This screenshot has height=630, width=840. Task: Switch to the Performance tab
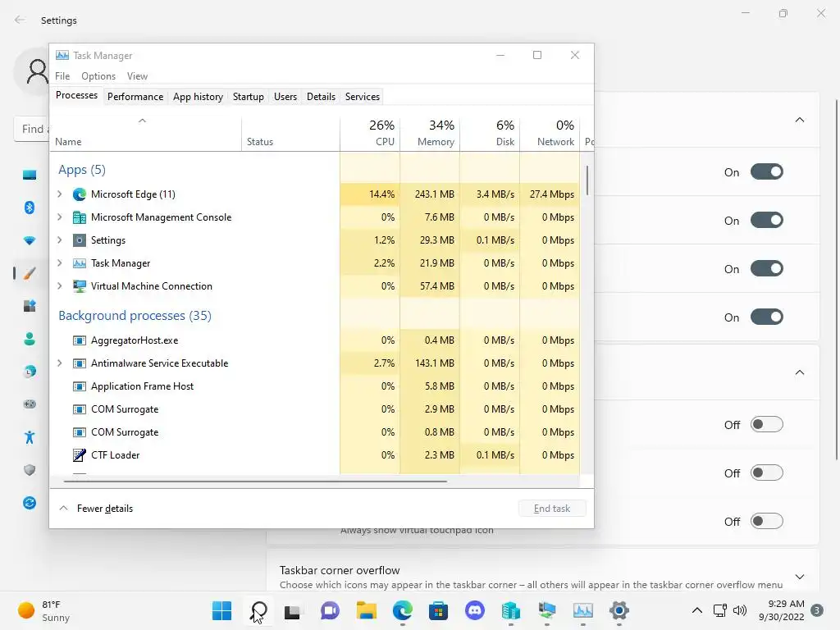pos(135,97)
